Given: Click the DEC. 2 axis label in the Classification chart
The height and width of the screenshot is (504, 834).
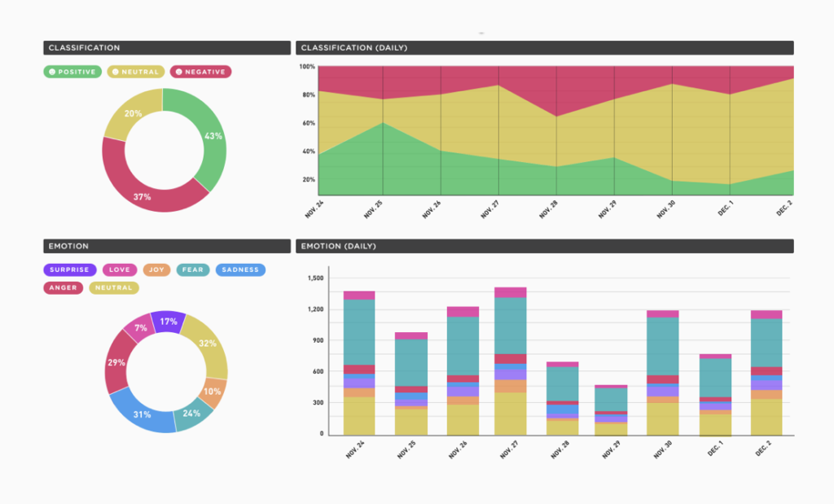Looking at the screenshot, I should [784, 208].
